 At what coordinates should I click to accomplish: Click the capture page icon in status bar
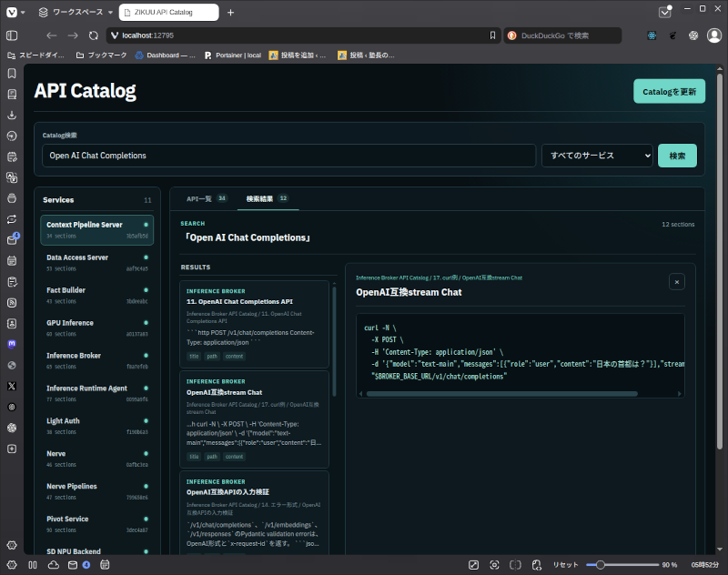coord(494,565)
